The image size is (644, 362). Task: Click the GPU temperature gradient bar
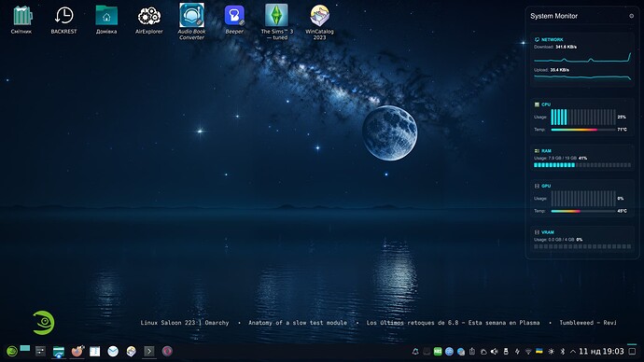click(x=582, y=211)
